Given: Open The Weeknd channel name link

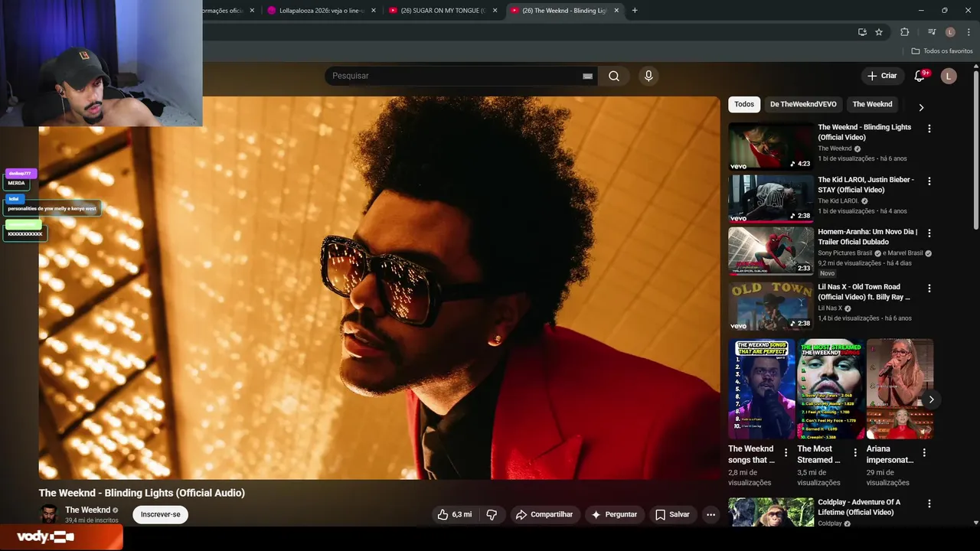Looking at the screenshot, I should coord(88,510).
